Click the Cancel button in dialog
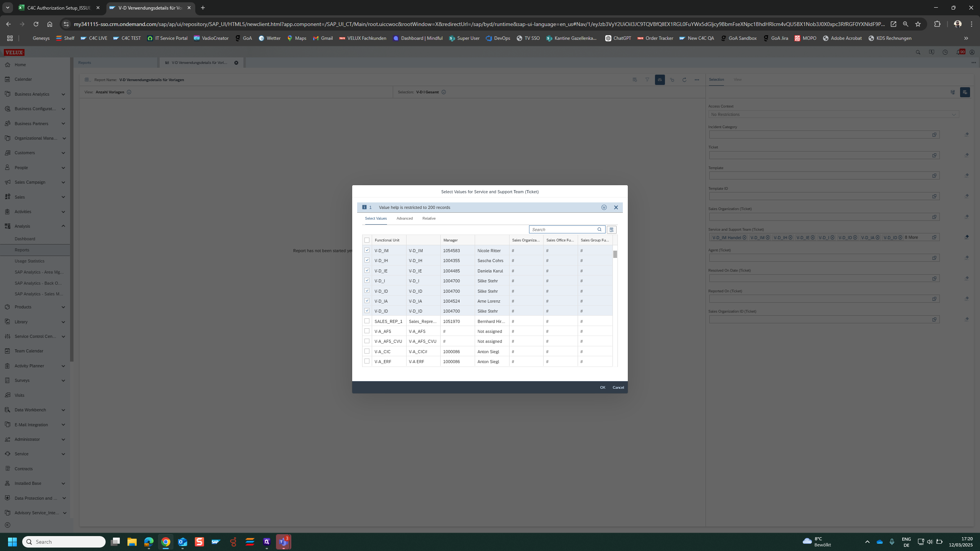 pyautogui.click(x=618, y=388)
